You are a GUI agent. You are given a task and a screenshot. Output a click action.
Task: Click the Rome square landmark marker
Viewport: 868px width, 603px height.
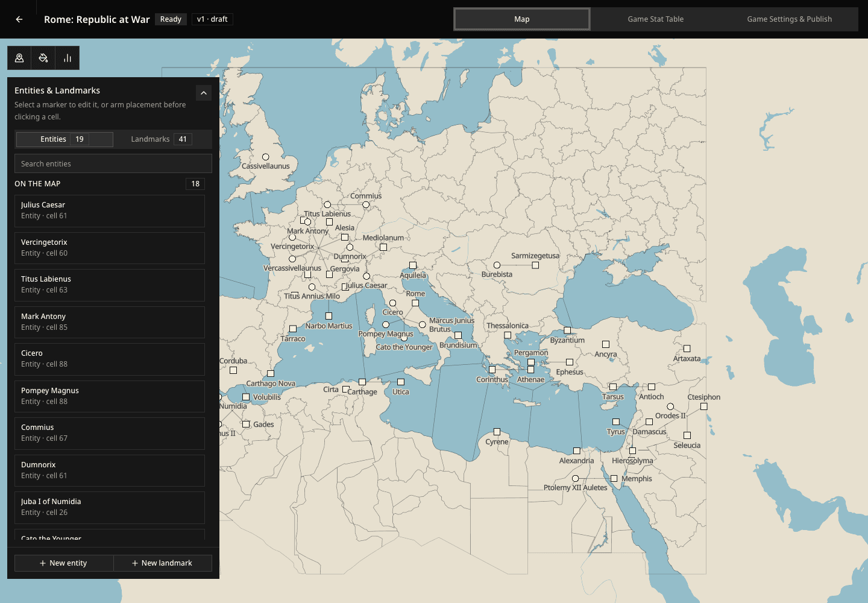(415, 303)
